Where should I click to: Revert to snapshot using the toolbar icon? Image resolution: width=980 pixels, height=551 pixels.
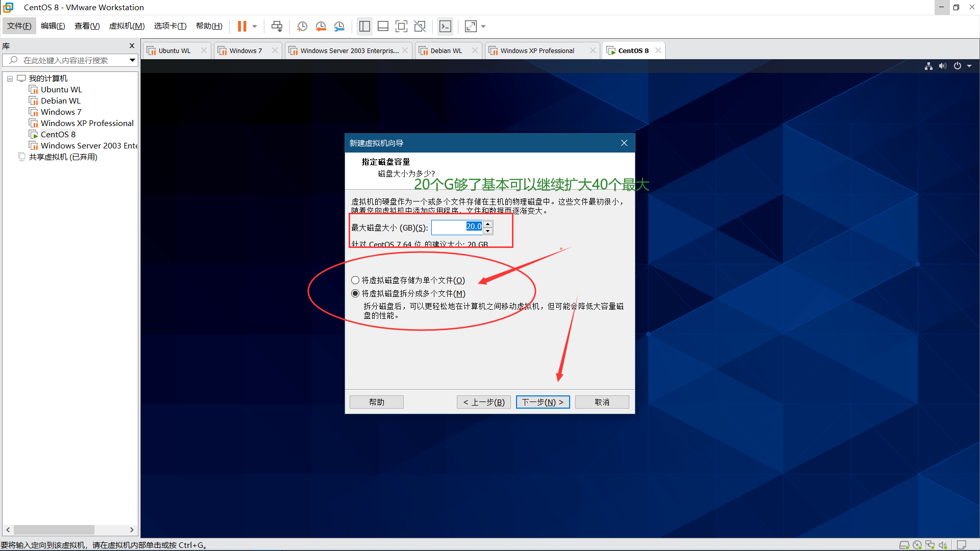click(321, 26)
